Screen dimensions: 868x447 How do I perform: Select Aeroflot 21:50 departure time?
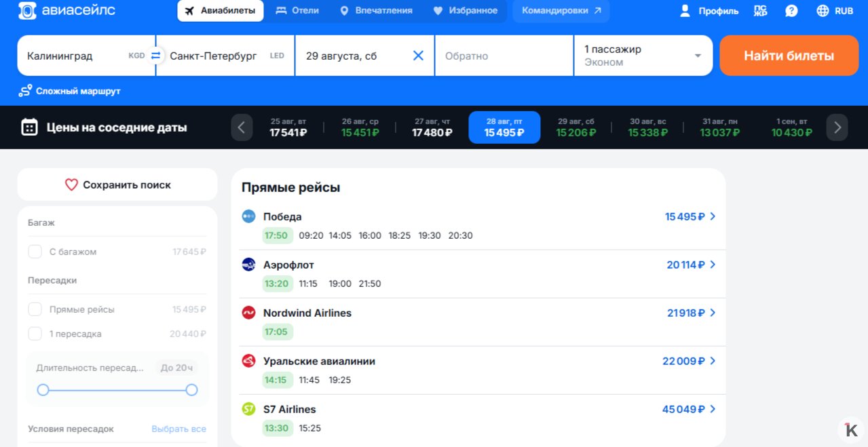coord(370,284)
